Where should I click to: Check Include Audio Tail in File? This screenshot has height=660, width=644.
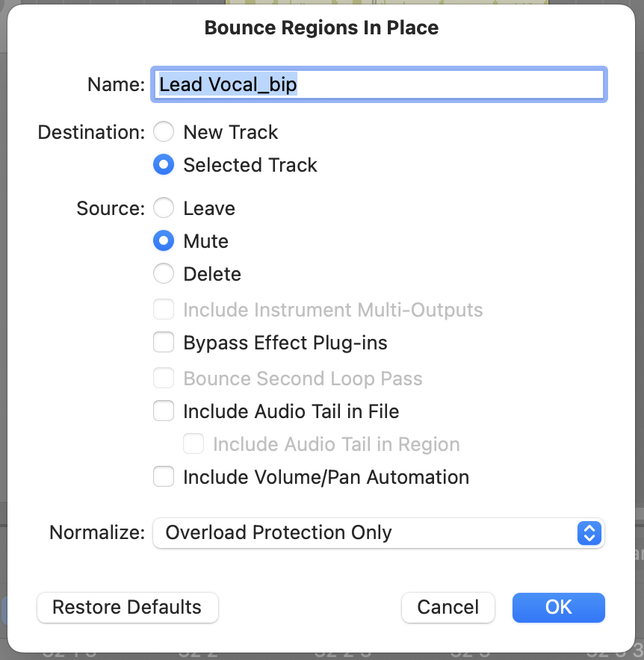coord(164,411)
